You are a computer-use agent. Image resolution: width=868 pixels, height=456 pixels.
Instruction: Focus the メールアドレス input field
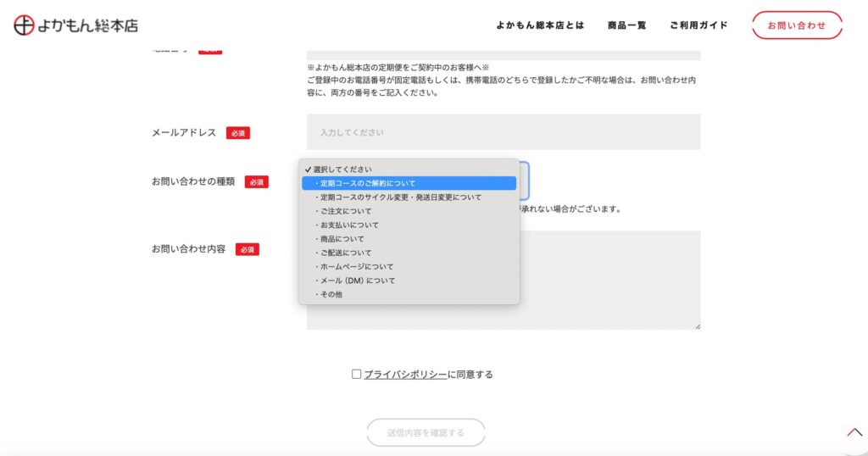504,132
